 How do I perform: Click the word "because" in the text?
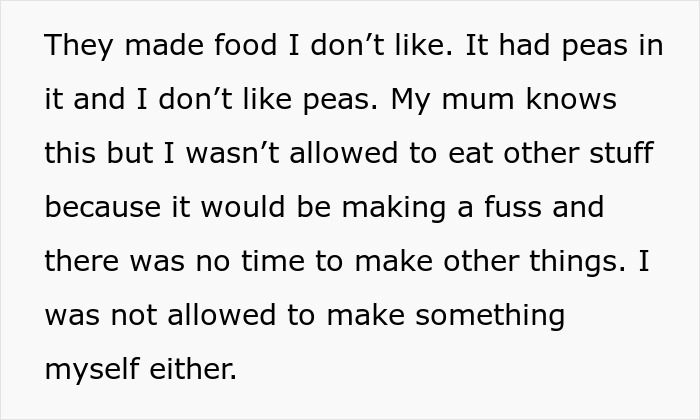[100, 208]
